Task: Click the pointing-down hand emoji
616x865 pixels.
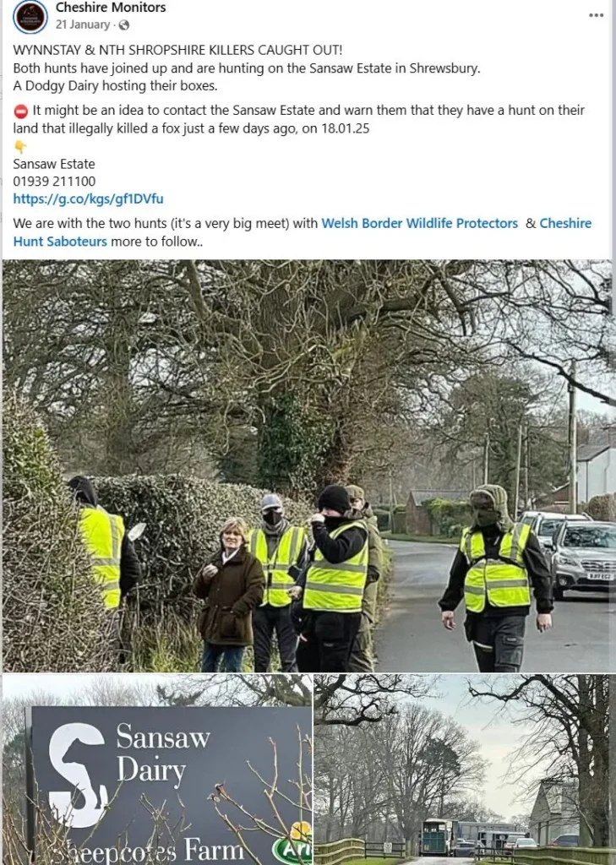Action: pyautogui.click(x=20, y=146)
